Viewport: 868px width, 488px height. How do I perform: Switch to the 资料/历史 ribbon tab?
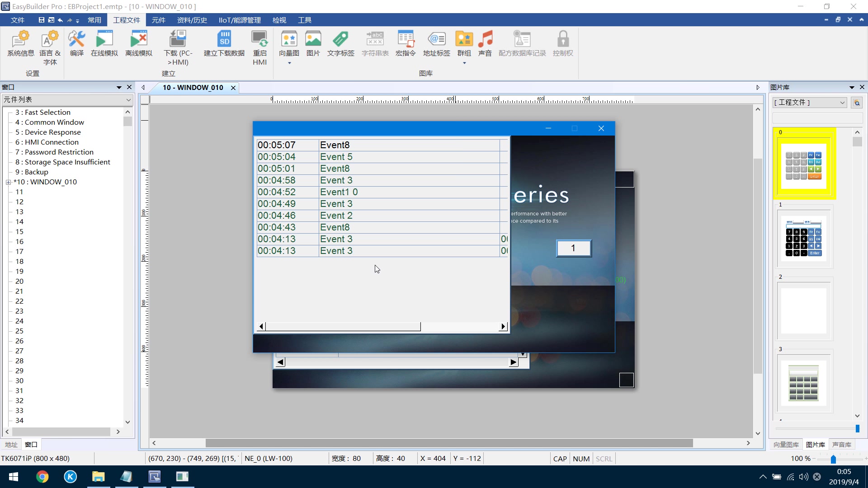coord(192,20)
